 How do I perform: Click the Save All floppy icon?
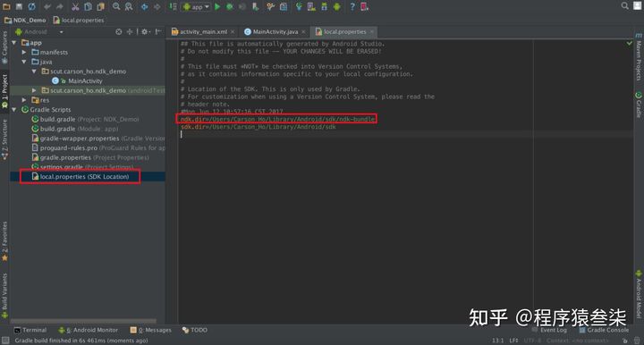(19, 6)
